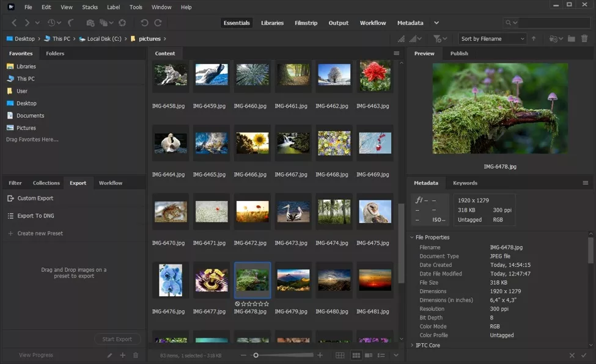Create a new folder using toolbar icon
The width and height of the screenshot is (596, 364).
(x=571, y=38)
